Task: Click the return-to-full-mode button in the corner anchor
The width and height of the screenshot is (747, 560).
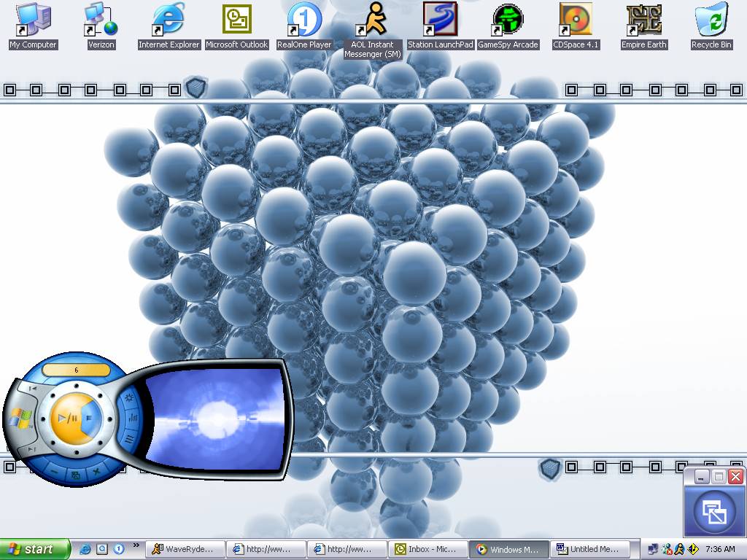Action: (714, 512)
